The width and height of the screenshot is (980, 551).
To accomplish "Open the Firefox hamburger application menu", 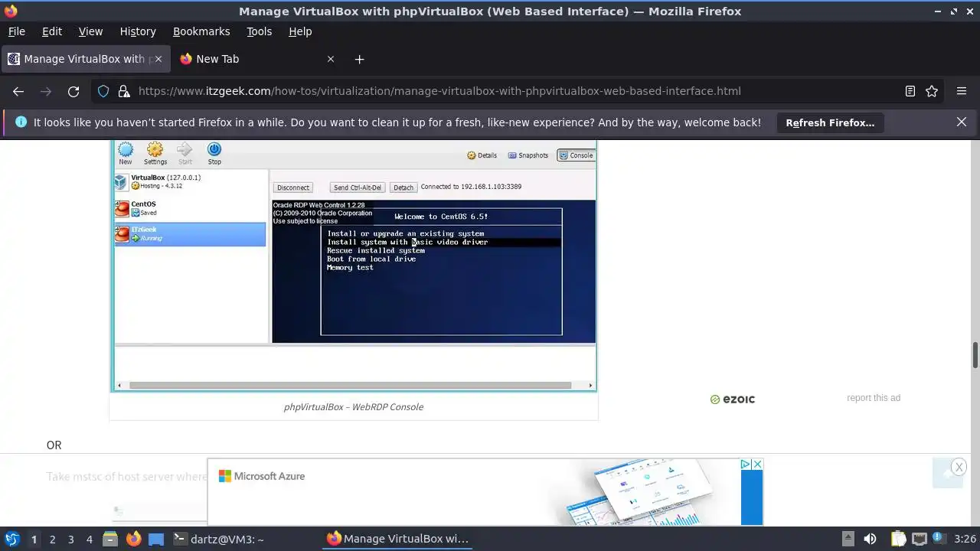I will click(962, 91).
